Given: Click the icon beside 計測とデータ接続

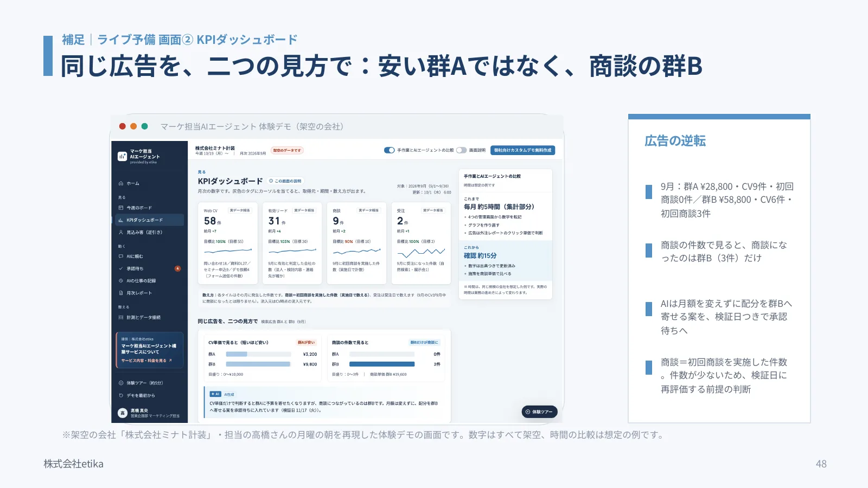Looking at the screenshot, I should pyautogui.click(x=121, y=317).
